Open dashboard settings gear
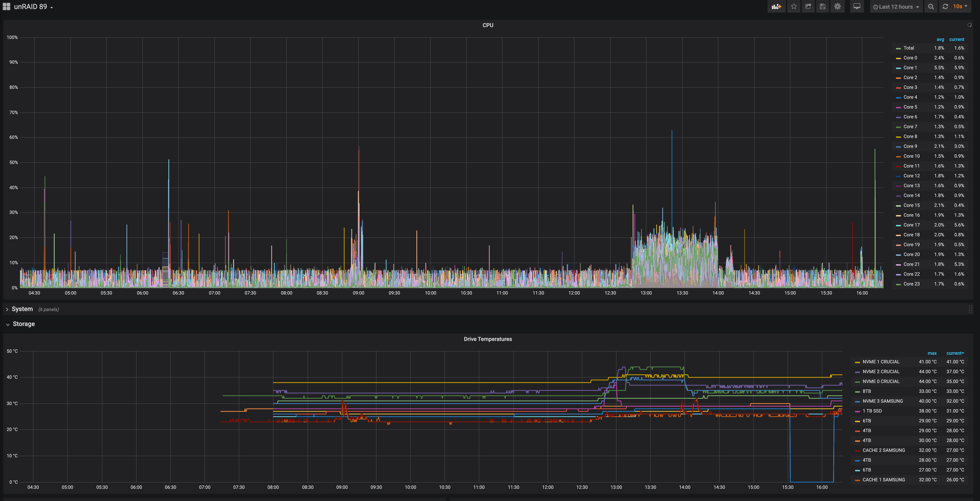 tap(837, 6)
